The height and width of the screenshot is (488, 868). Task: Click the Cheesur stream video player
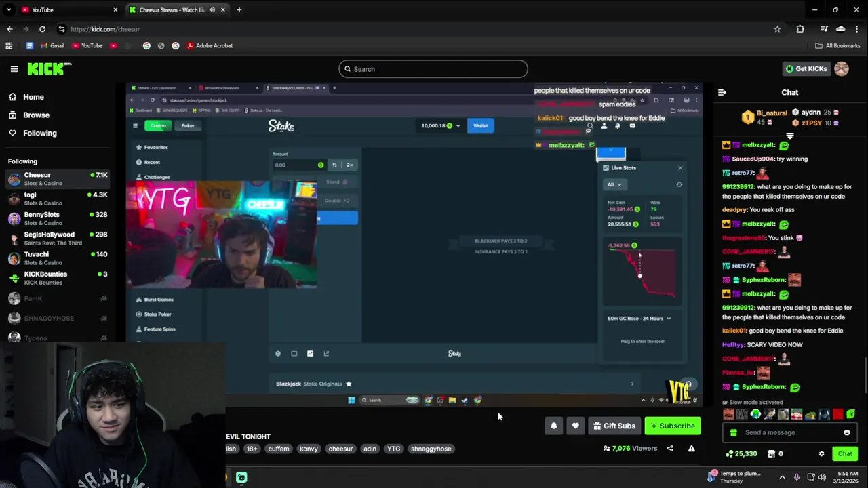414,244
